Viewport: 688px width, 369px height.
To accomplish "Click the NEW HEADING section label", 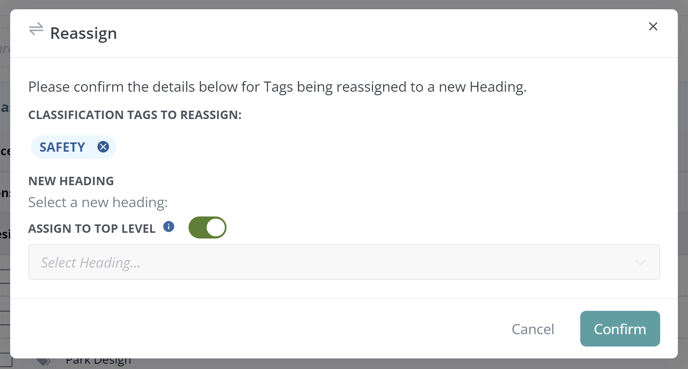I will pos(71,181).
